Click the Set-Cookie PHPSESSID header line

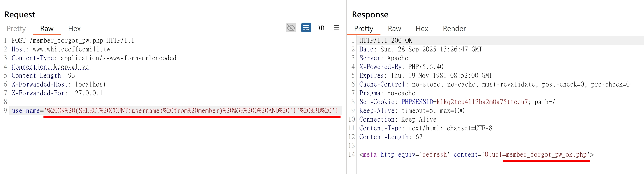pos(457,102)
